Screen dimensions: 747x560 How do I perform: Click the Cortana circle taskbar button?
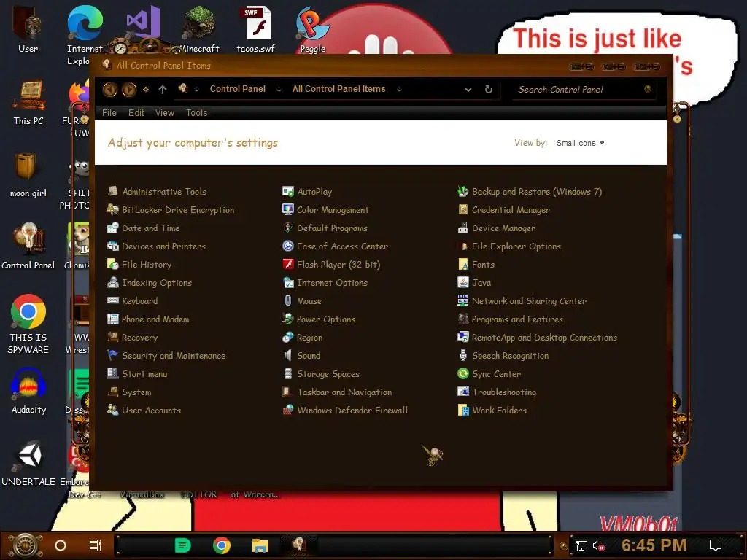tap(61, 545)
